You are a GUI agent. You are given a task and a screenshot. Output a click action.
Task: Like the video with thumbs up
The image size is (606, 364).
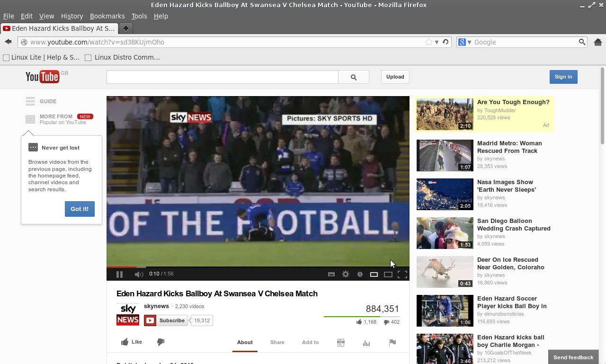(x=131, y=342)
